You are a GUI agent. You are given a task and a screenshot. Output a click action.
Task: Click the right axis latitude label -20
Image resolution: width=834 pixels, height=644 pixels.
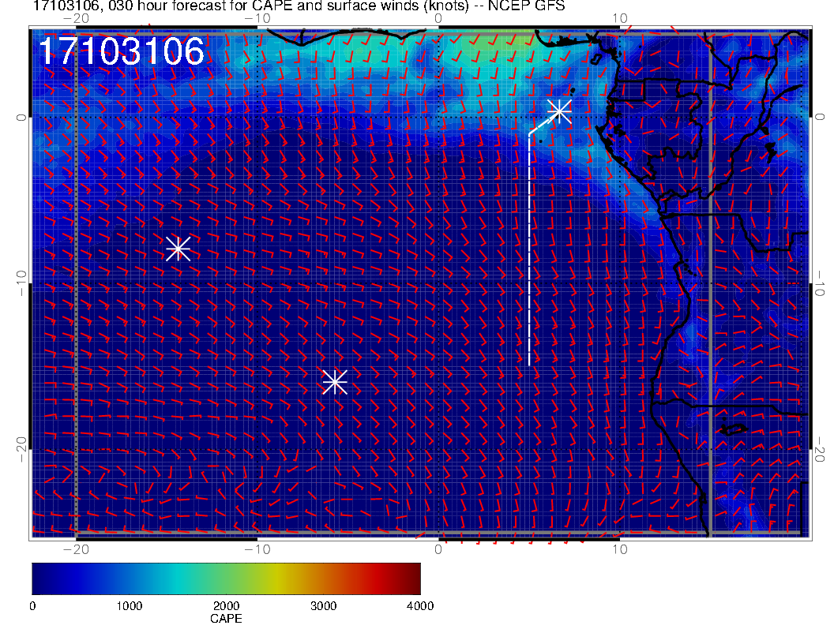(820, 450)
